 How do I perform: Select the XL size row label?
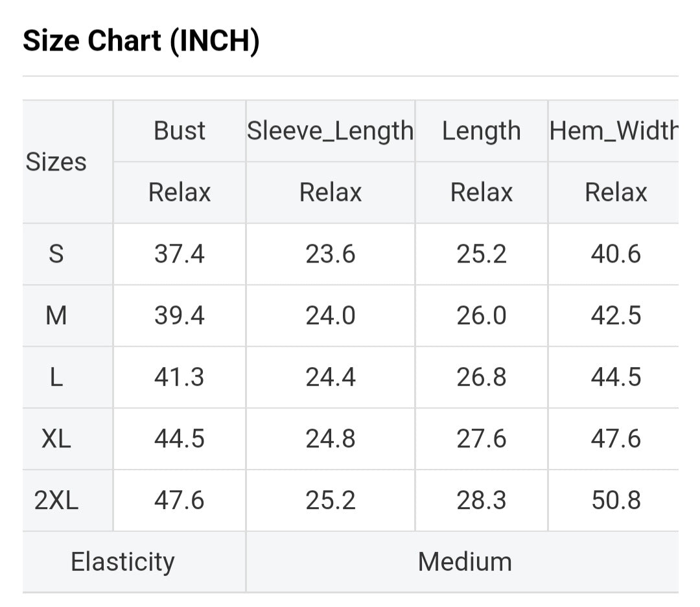pyautogui.click(x=56, y=439)
